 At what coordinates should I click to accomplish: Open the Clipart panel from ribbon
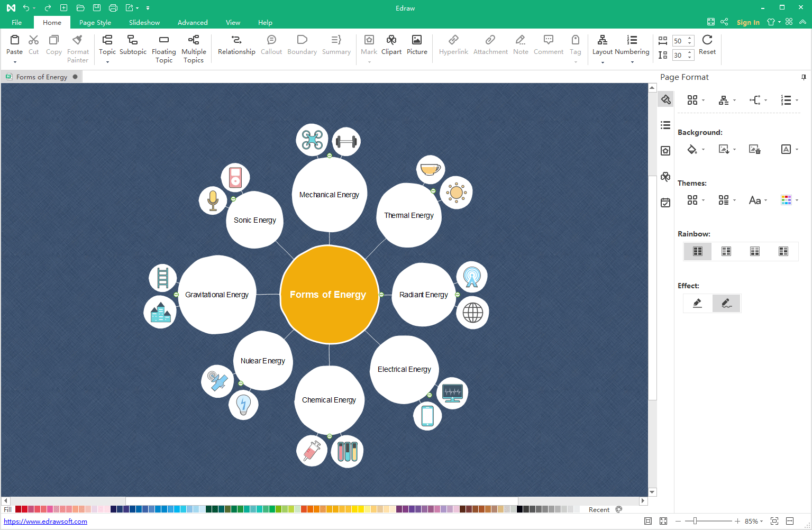(391, 40)
